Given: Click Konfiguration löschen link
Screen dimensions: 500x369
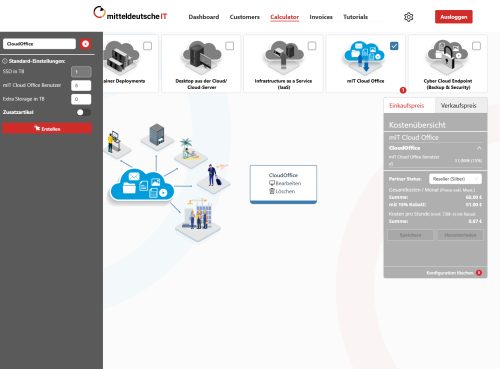Looking at the screenshot, I should pyautogui.click(x=450, y=273).
